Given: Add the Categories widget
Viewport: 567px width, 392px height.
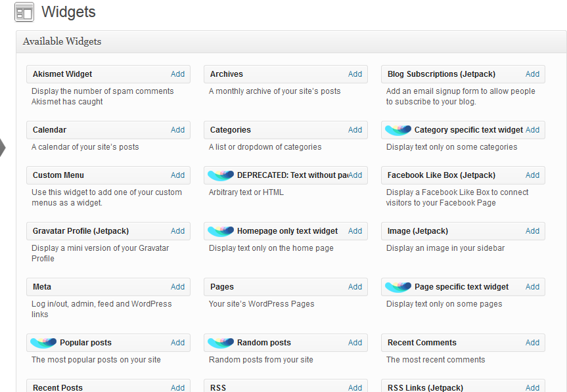Looking at the screenshot, I should [355, 130].
